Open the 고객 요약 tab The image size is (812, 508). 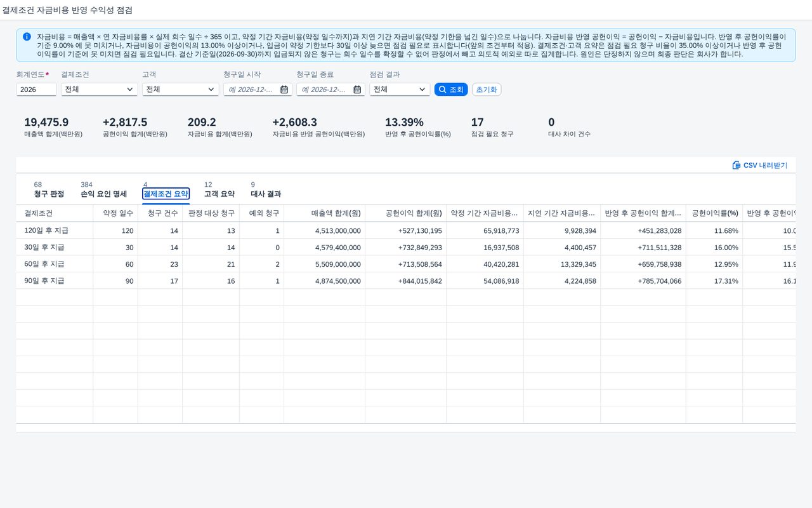[x=219, y=194]
